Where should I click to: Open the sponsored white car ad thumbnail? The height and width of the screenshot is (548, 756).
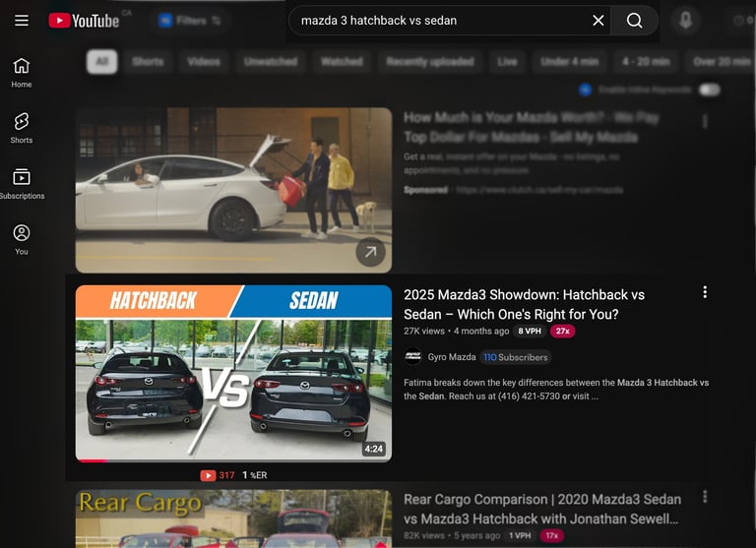point(233,190)
